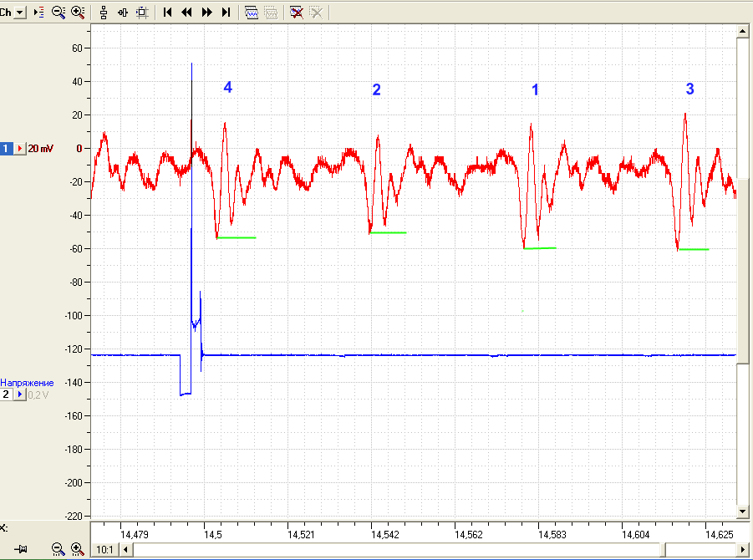753x560 pixels.
Task: Open channel 1 red arrow menu
Action: pos(20,149)
